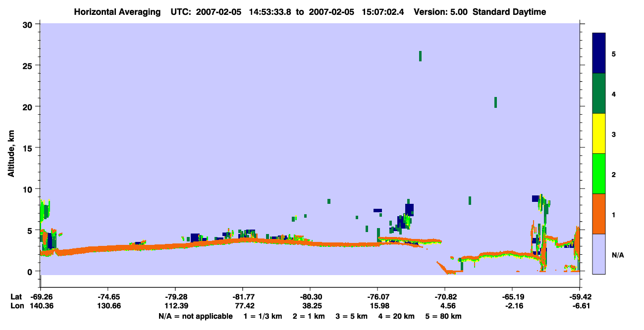The image size is (644, 330).
Task: Click the 'Version: 5.00' text in title
Action: [x=440, y=12]
